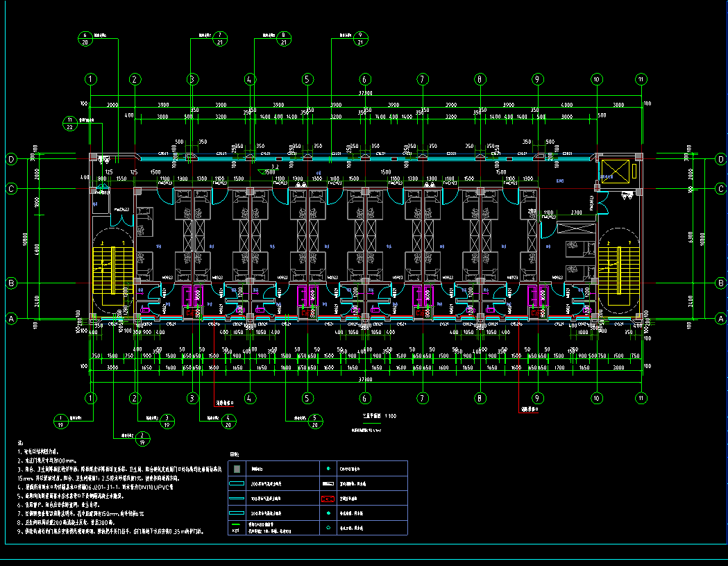Select the 8/21 detail callout bubble

[x=283, y=38]
